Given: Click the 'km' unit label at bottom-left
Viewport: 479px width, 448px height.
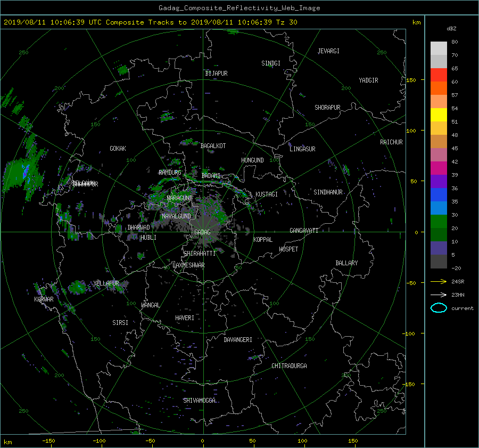Looking at the screenshot, I should 8,442.
